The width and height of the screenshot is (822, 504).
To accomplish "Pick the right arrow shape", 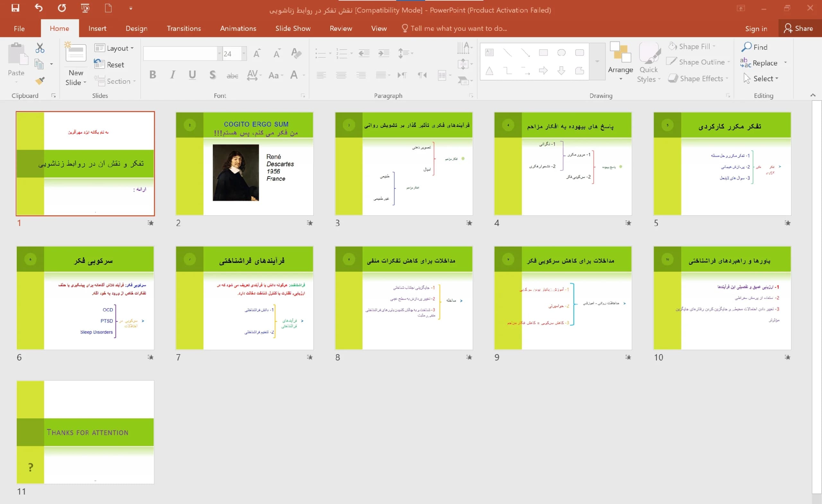I will pyautogui.click(x=543, y=70).
